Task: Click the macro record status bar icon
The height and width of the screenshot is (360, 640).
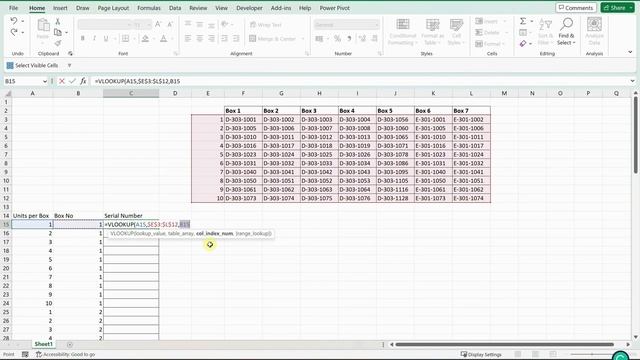Action: pos(25,354)
